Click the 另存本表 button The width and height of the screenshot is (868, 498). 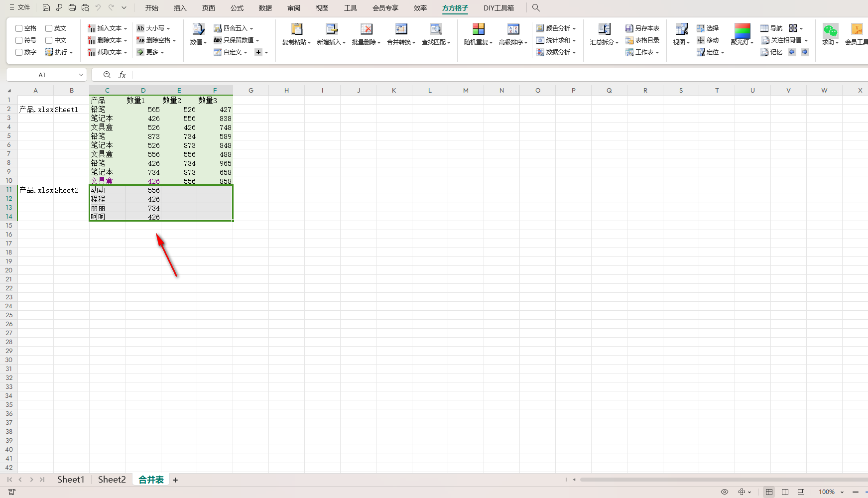click(642, 28)
